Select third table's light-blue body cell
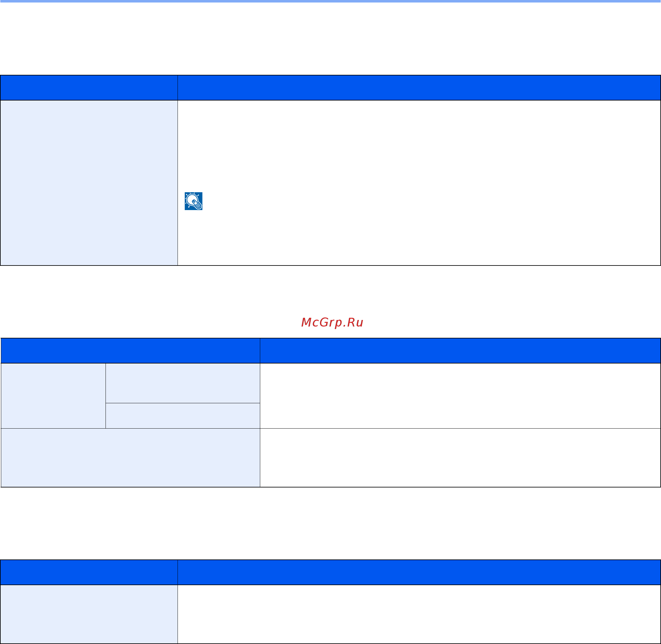Viewport: 661px width, 644px height. [89, 614]
